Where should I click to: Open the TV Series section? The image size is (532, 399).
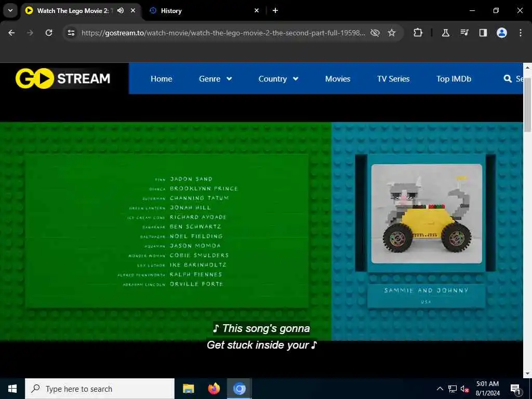[x=393, y=79]
